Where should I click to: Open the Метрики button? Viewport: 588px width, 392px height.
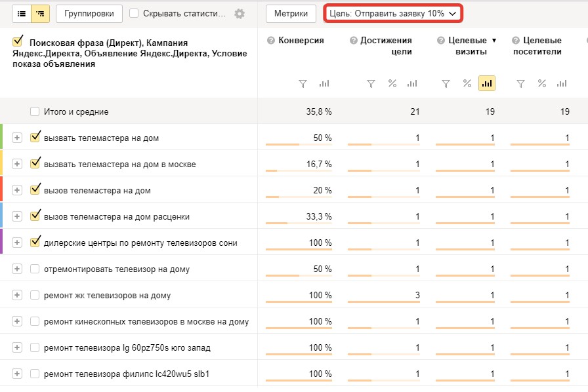point(291,14)
